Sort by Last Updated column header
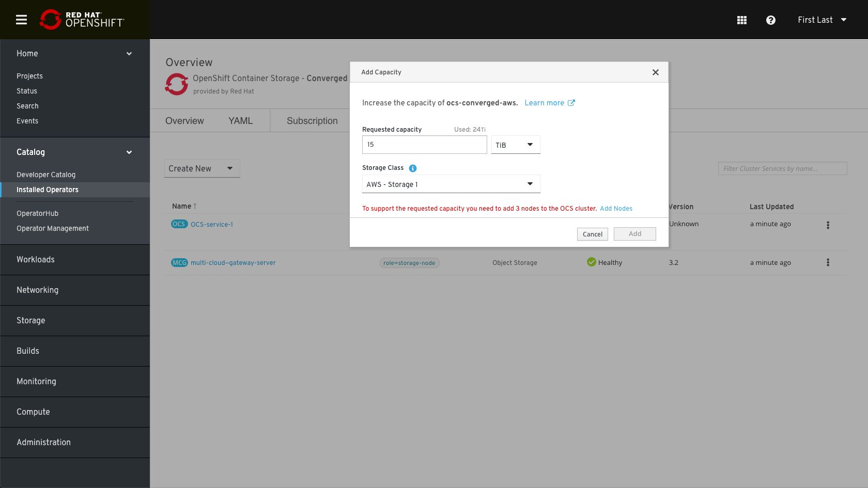Viewport: 868px width, 488px height. [x=771, y=207]
